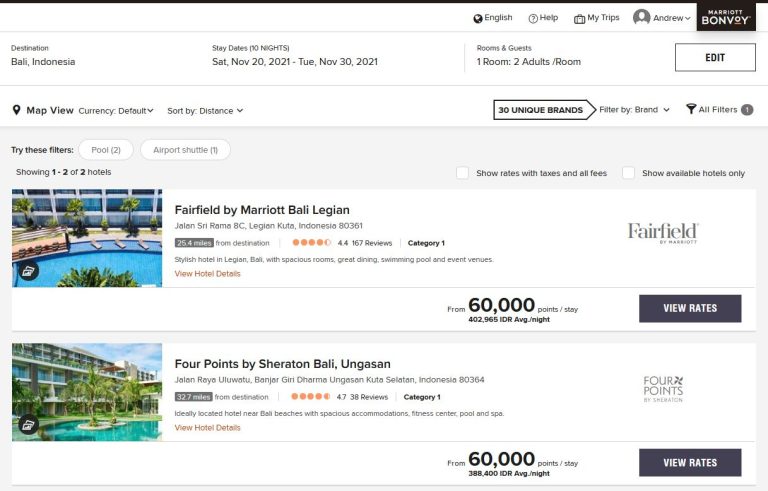768x491 pixels.
Task: Click the All Filters count badge
Action: coord(747,110)
